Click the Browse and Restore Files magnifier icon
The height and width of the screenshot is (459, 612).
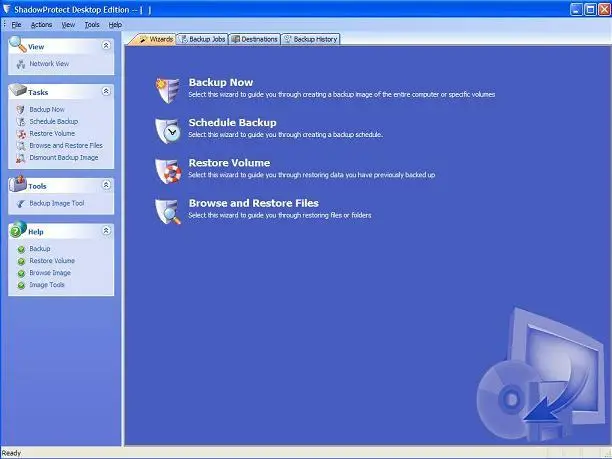click(168, 211)
